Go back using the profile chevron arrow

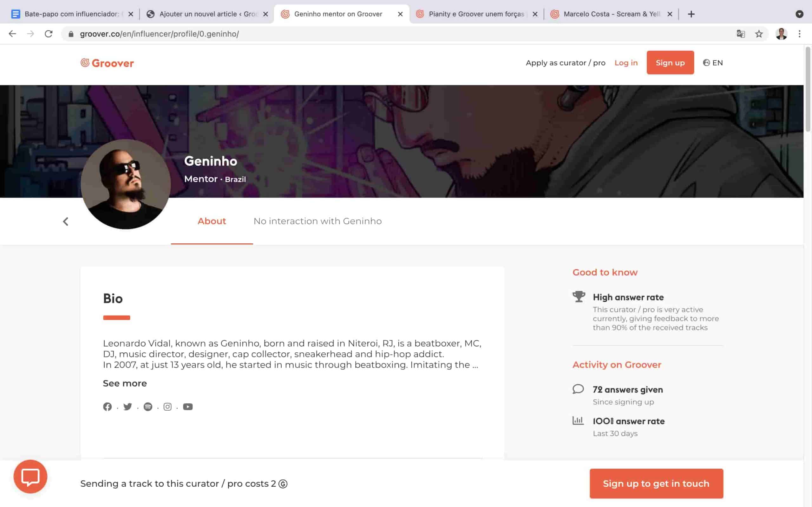(x=66, y=221)
